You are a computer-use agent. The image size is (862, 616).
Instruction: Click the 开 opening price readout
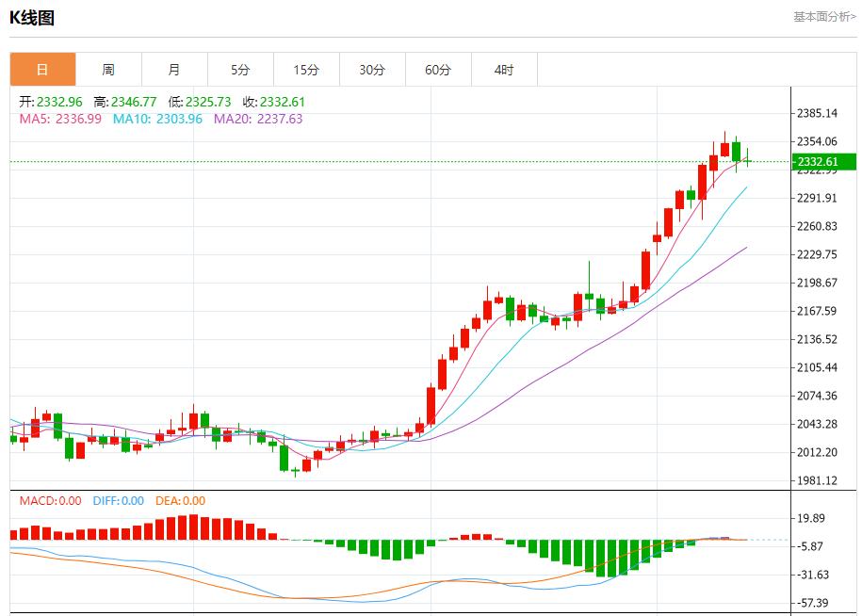(x=51, y=102)
